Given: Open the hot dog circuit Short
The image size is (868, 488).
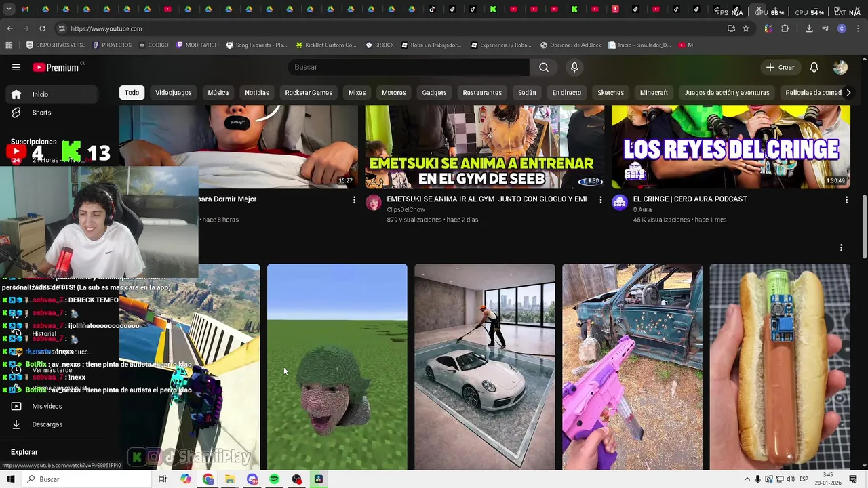Looking at the screenshot, I should 780,367.
